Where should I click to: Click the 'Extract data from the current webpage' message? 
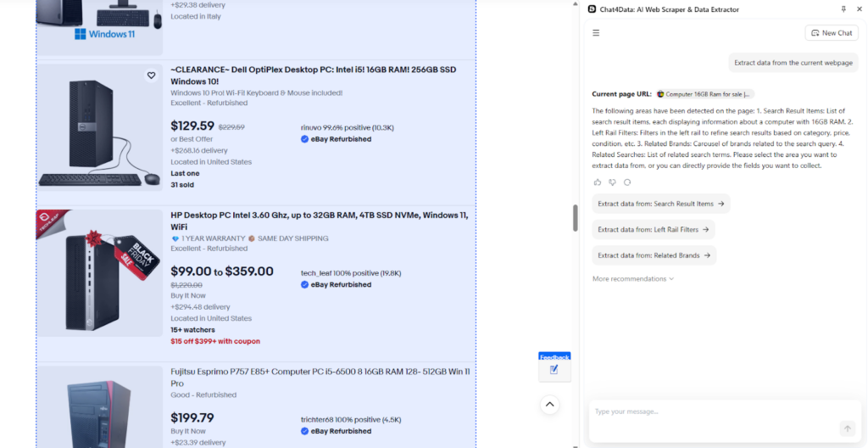click(793, 63)
